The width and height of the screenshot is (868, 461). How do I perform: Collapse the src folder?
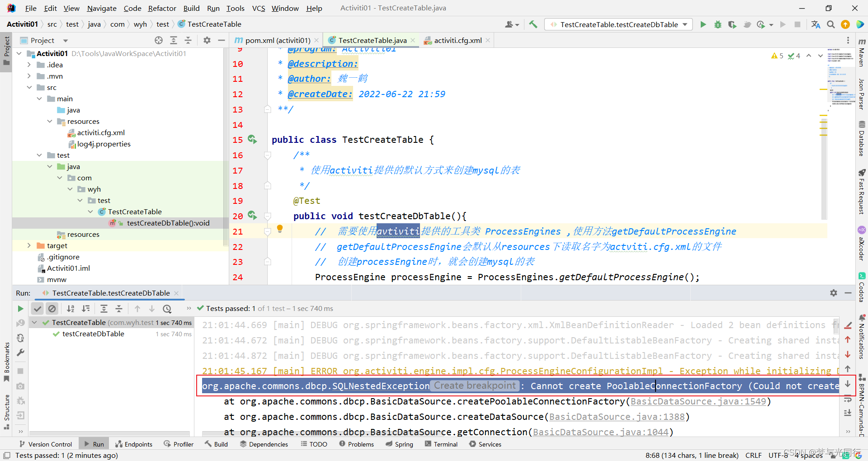[29, 87]
